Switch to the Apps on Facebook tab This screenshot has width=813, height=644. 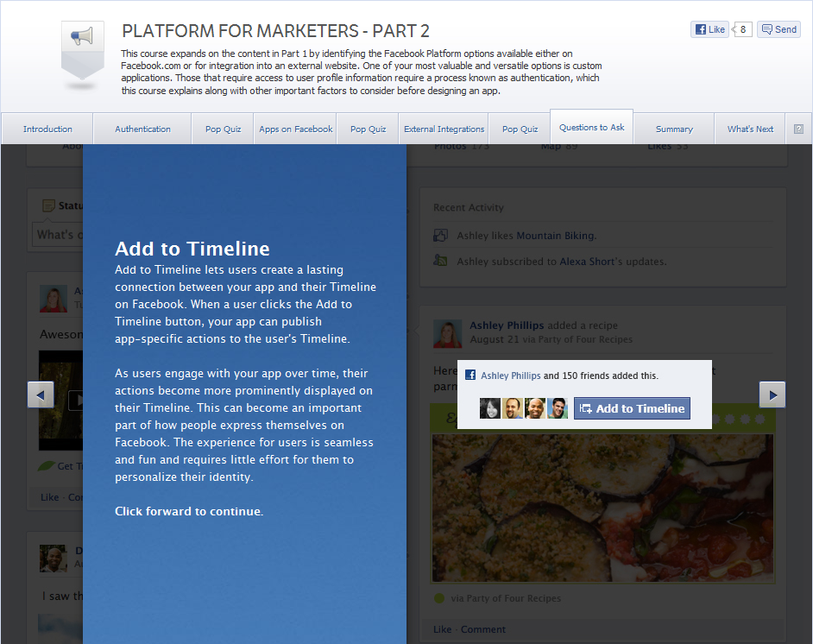[x=295, y=129]
